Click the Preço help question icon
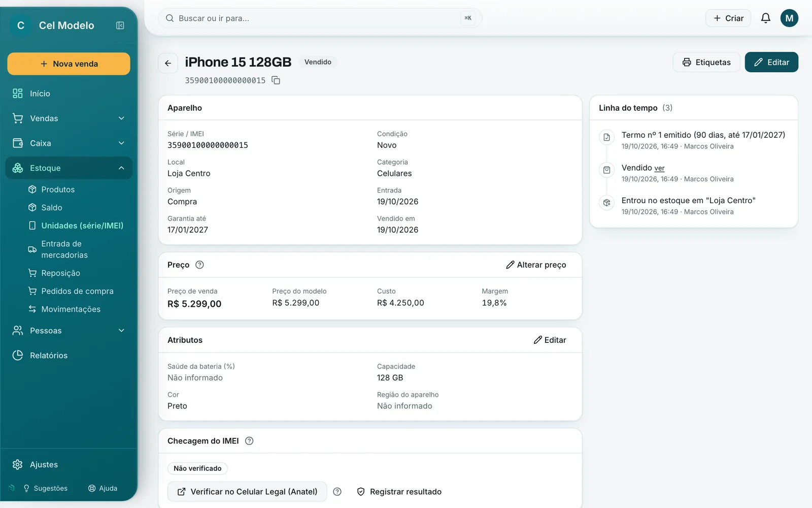Viewport: 812px width, 508px height. coord(200,265)
